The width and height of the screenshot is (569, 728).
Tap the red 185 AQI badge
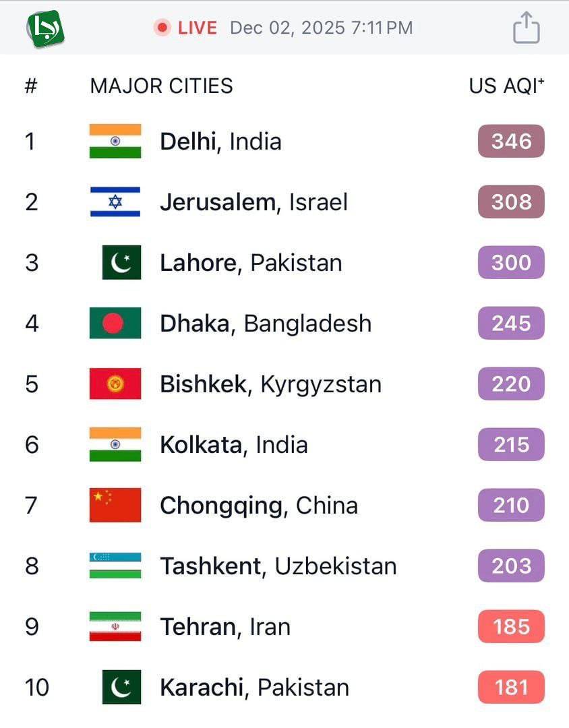click(511, 627)
